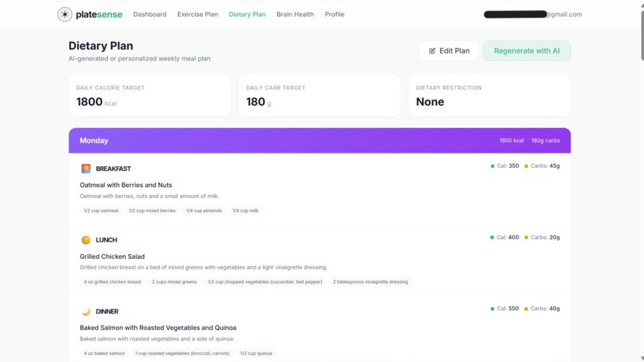Click the dinner moon icon
The height and width of the screenshot is (362, 644).
point(85,312)
